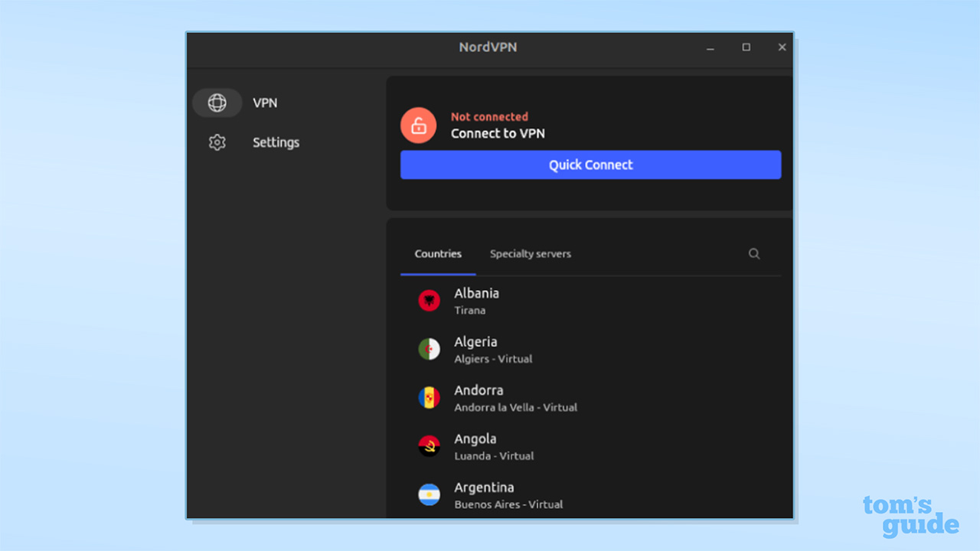Switch to the Countries tab
The image size is (980, 551).
click(438, 254)
